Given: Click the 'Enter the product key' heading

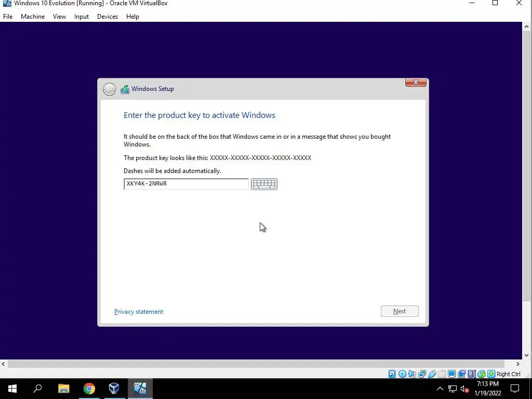Looking at the screenshot, I should coord(199,115).
